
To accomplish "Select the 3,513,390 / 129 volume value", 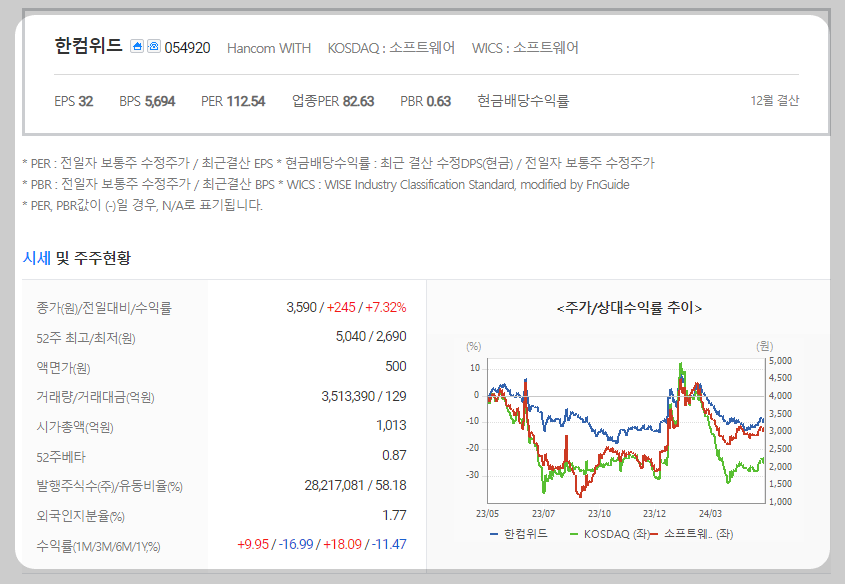I will coord(364,397).
